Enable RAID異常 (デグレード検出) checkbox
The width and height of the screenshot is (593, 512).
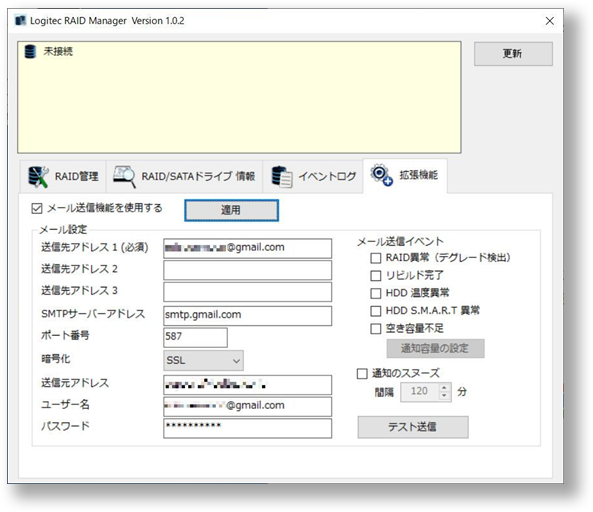(376, 258)
